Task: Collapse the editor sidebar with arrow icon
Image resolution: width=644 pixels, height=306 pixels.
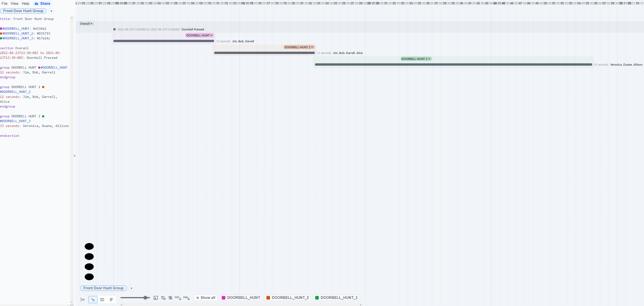Action: [83, 300]
